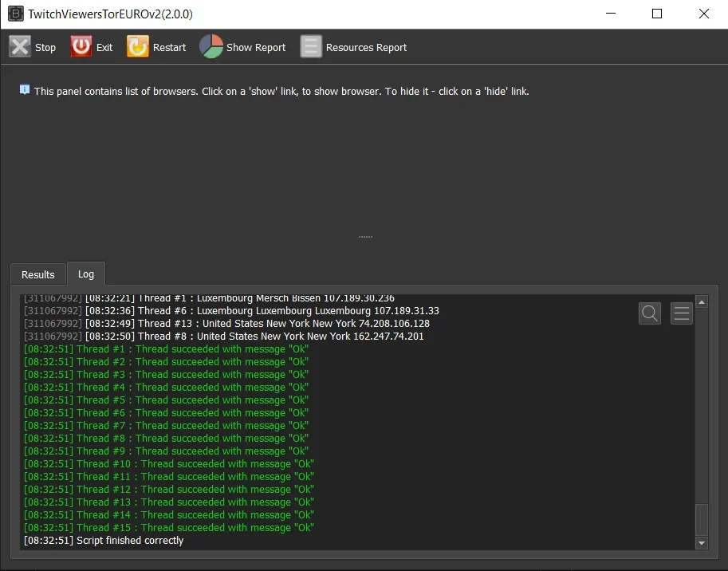Click the app logo in title bar
Image resolution: width=728 pixels, height=571 pixels.
[x=16, y=14]
